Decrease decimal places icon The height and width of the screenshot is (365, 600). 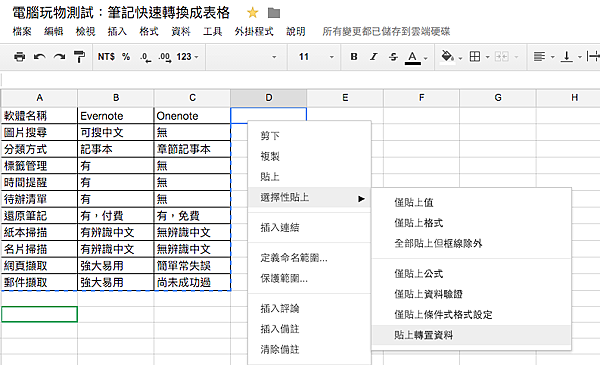click(x=145, y=57)
